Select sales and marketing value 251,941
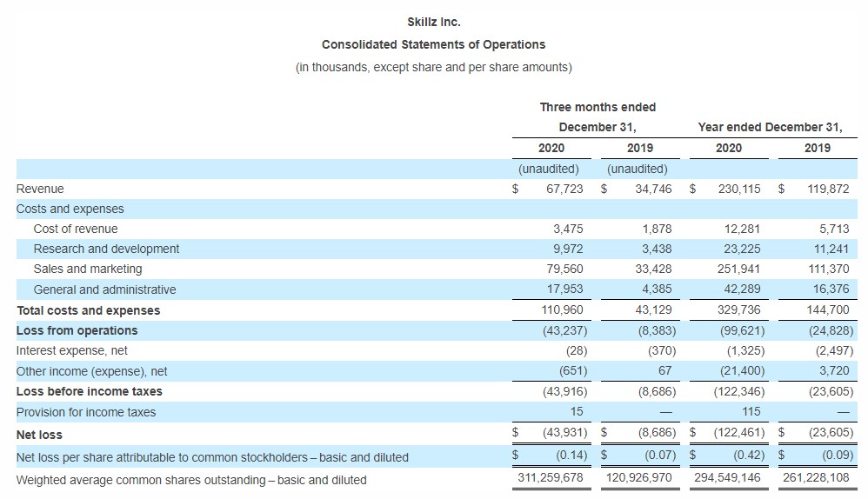The image size is (868, 499). click(739, 269)
